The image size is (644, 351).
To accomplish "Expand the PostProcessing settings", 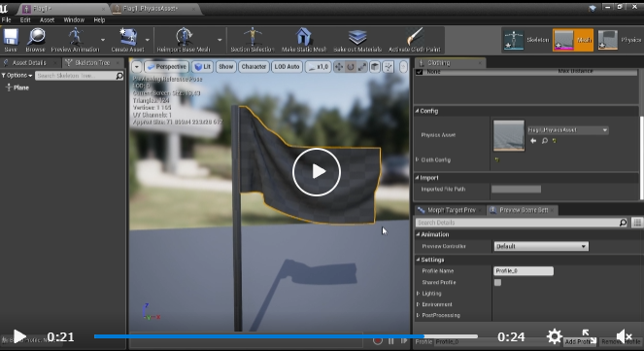I will click(x=418, y=315).
